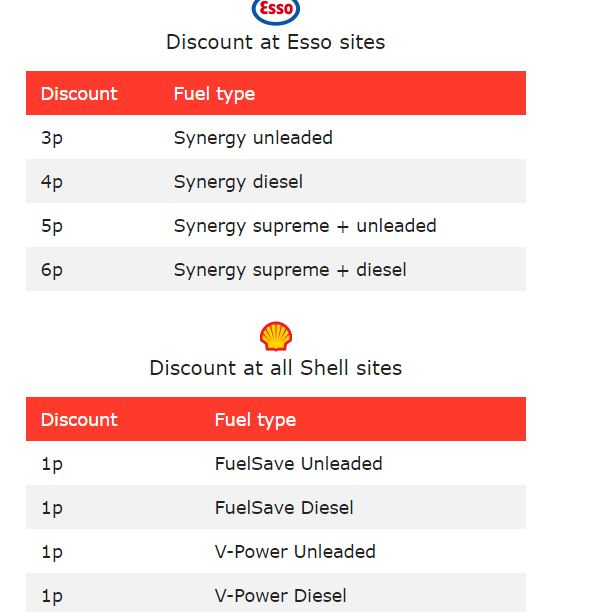Click the Shell logo icon

tap(276, 336)
